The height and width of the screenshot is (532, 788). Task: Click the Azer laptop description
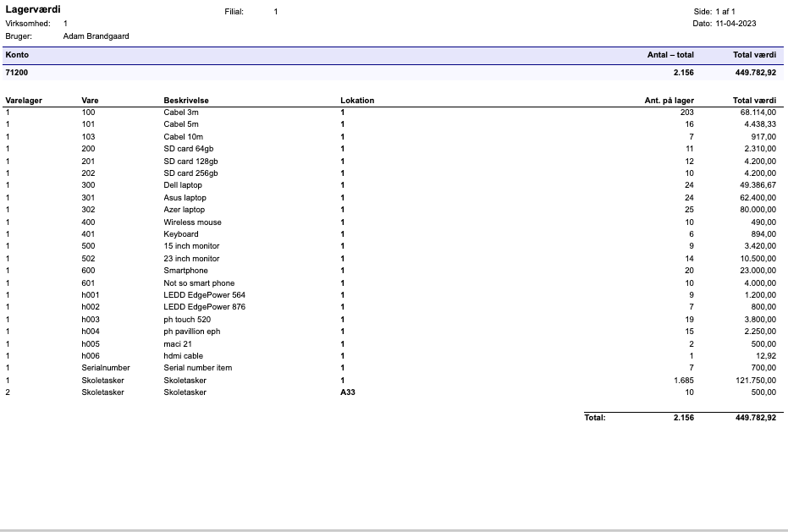click(x=184, y=210)
